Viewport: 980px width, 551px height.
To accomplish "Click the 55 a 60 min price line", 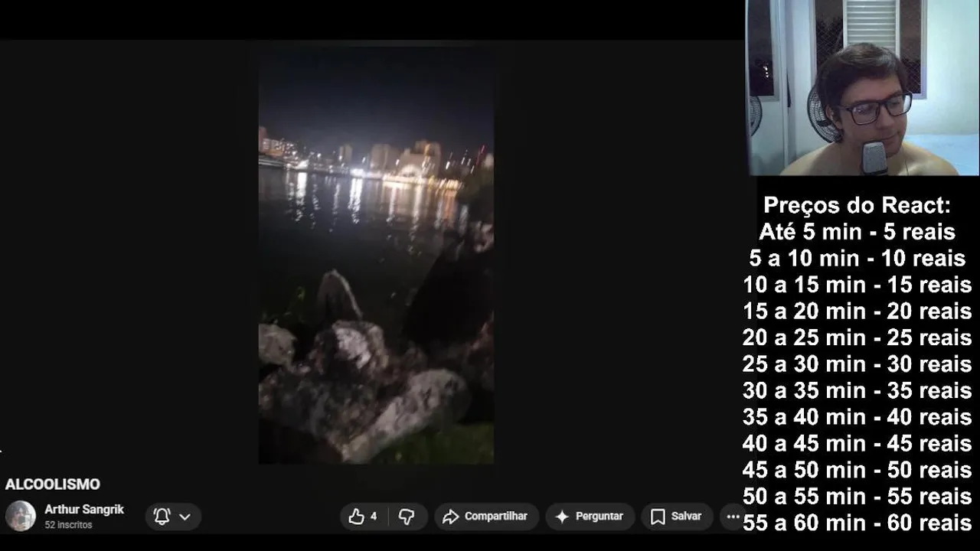I will [857, 523].
